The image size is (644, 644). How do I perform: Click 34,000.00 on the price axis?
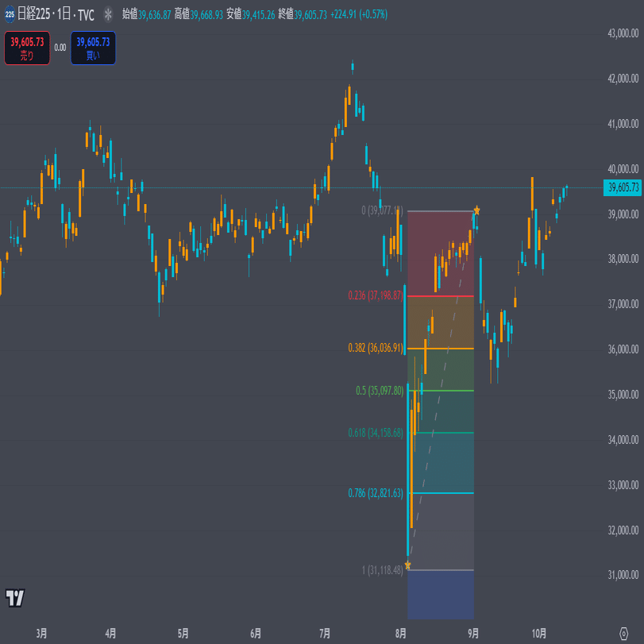click(x=623, y=439)
